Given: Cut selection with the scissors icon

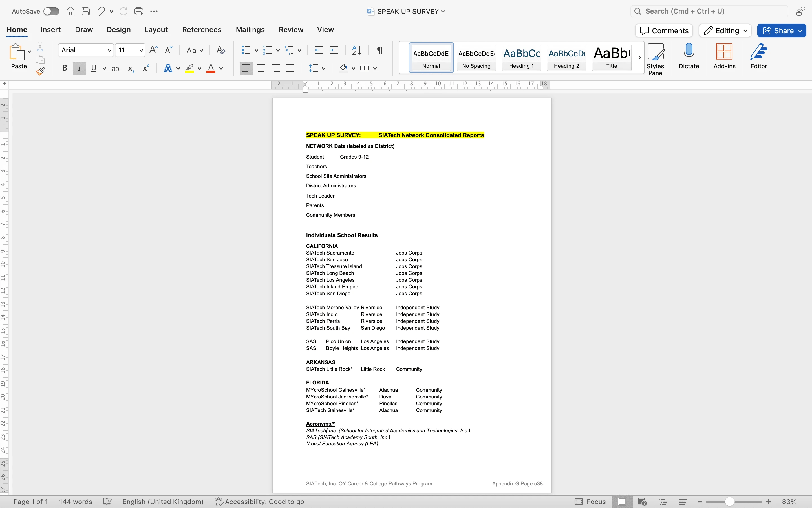Looking at the screenshot, I should coord(40,47).
